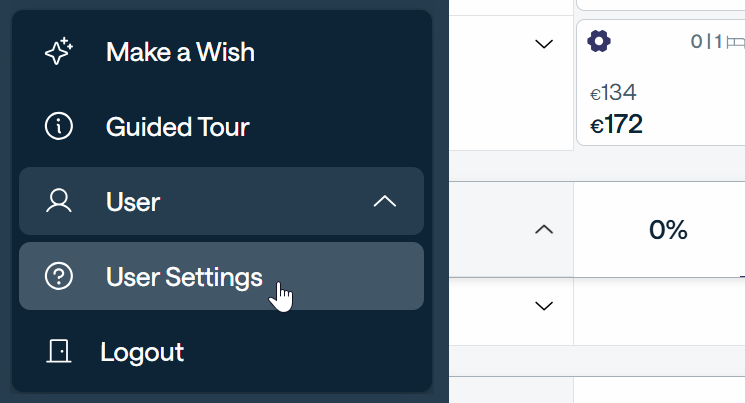Click the Guided Tour info icon
This screenshot has width=745, height=403.
[59, 127]
